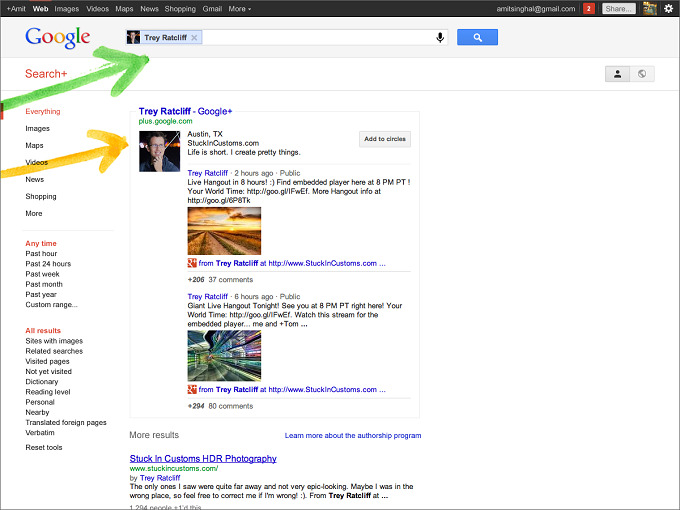Image resolution: width=680 pixels, height=510 pixels.
Task: Click the account profile photo in top bar
Action: coord(650,8)
